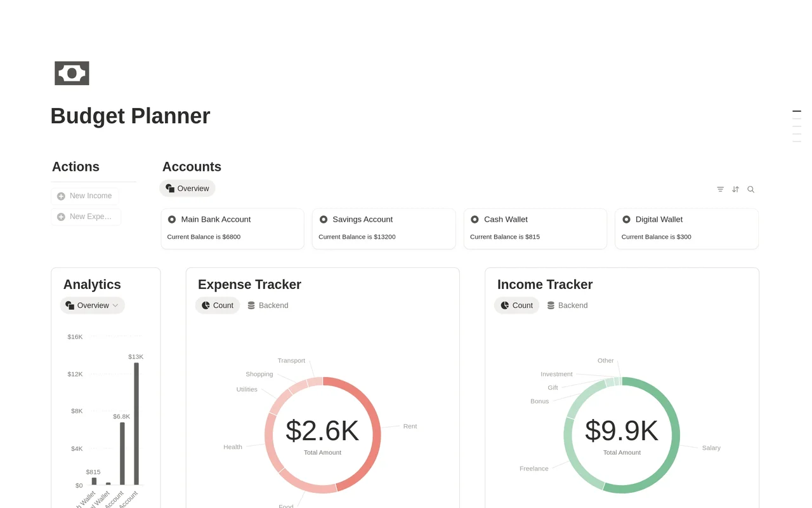Click the pie chart icon in Income Tracker Count
This screenshot has width=812, height=508.
(x=505, y=305)
